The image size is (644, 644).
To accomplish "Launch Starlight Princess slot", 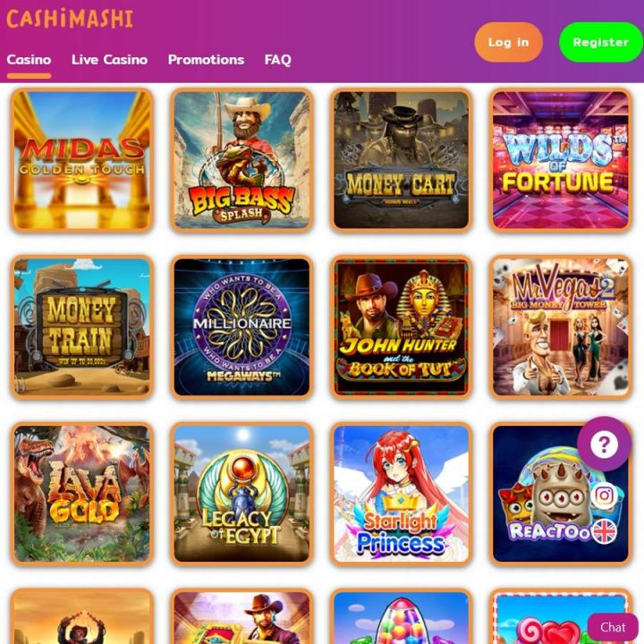I will (402, 494).
